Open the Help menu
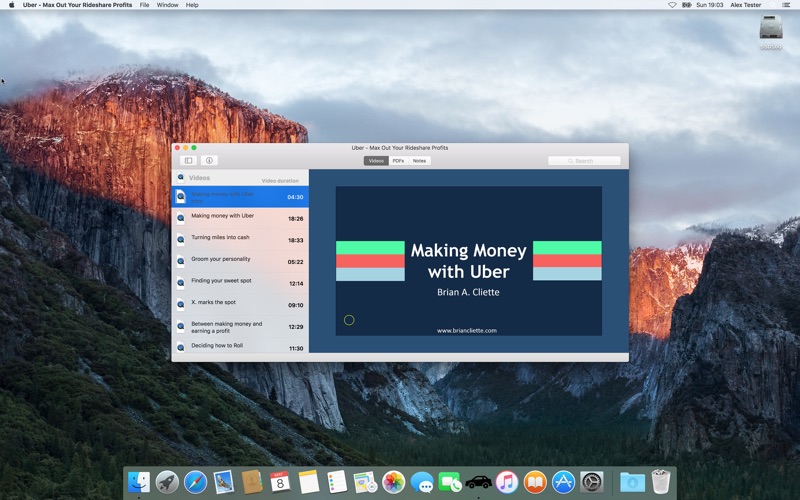800x500 pixels. click(x=192, y=5)
